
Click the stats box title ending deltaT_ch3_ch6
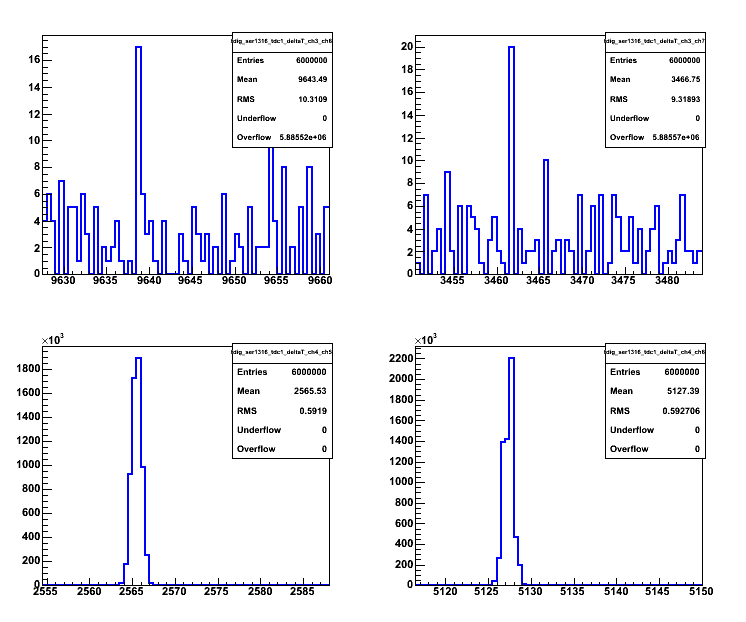(282, 41)
